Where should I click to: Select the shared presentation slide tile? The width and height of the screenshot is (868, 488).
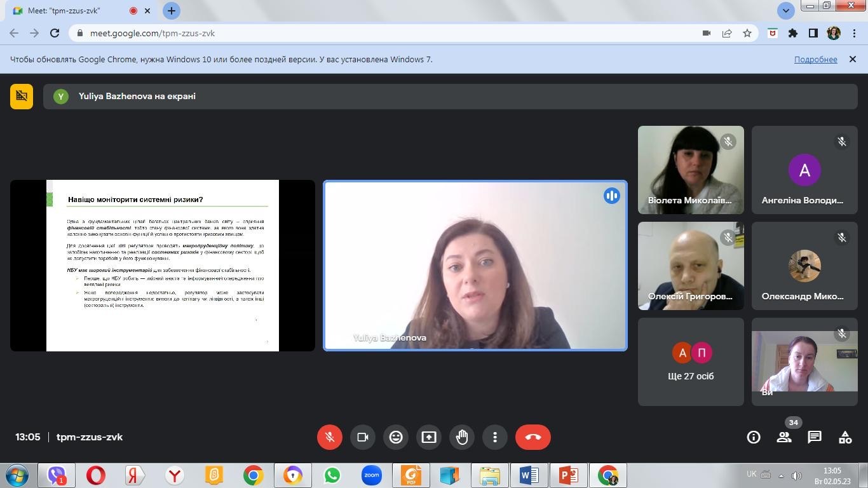tap(163, 266)
